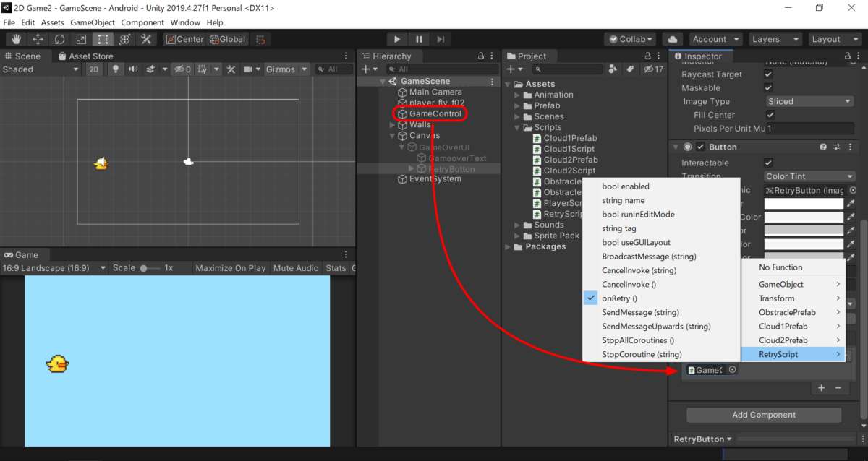This screenshot has height=461, width=868.
Task: Select the Move tool
Action: [38, 39]
